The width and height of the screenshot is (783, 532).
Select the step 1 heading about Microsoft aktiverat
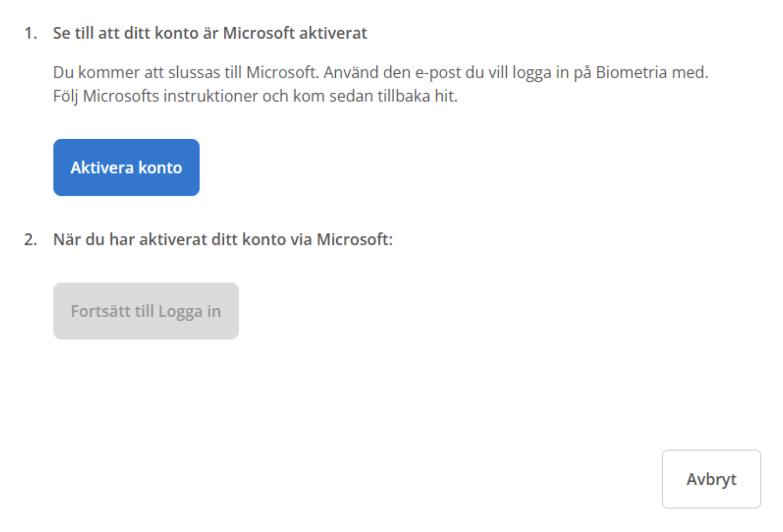pyautogui.click(x=210, y=33)
